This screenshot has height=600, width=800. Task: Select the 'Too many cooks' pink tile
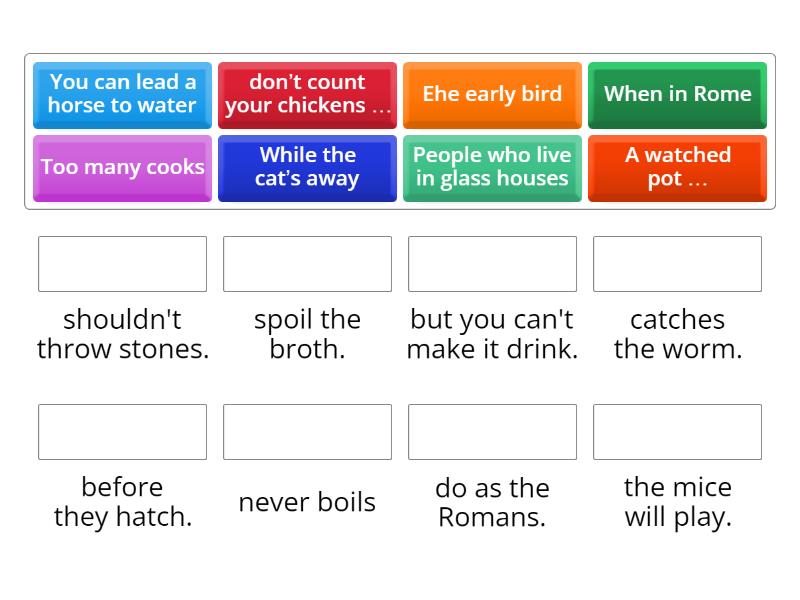pos(122,168)
